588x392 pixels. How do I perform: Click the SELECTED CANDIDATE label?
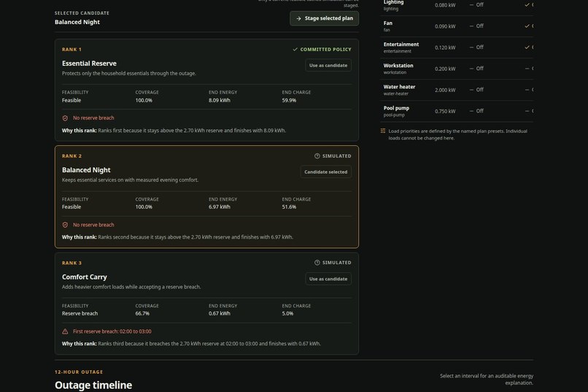click(82, 13)
